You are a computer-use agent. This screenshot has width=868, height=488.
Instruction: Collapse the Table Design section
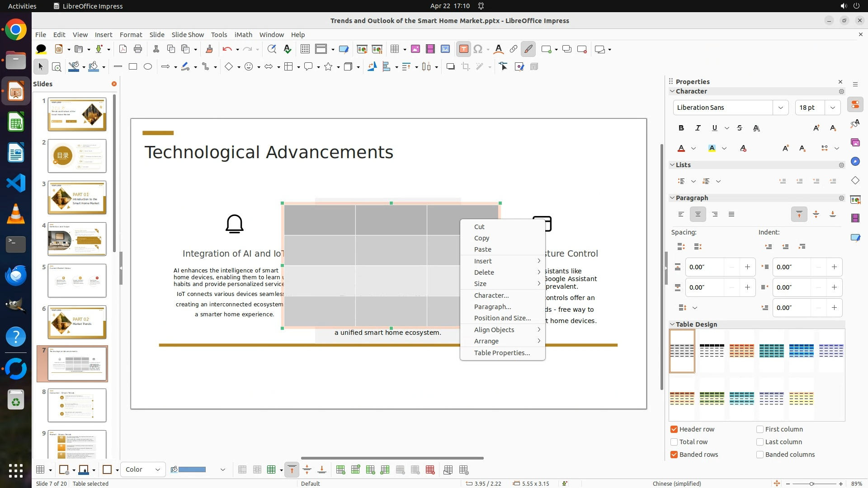(x=672, y=324)
